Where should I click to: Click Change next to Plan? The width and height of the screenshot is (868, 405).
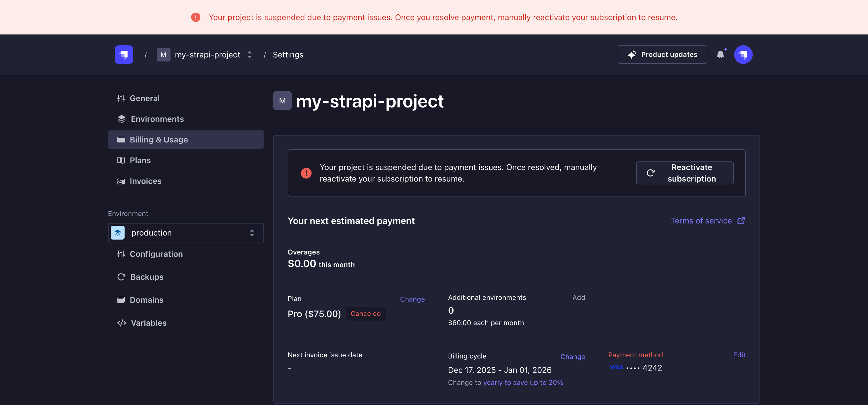[x=412, y=299]
